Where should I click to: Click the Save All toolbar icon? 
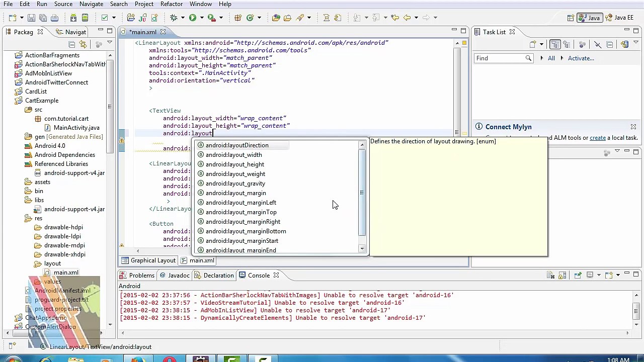43,18
